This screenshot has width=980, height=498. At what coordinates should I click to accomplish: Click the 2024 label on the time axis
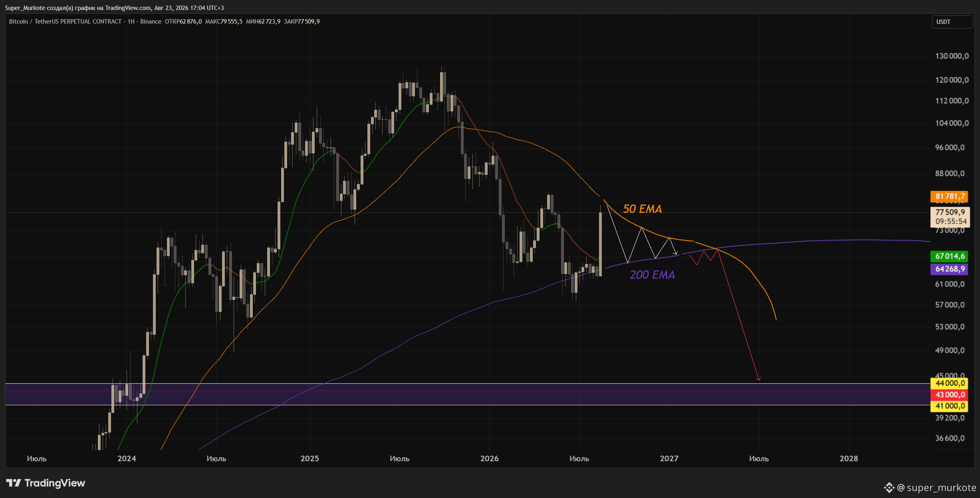point(127,458)
